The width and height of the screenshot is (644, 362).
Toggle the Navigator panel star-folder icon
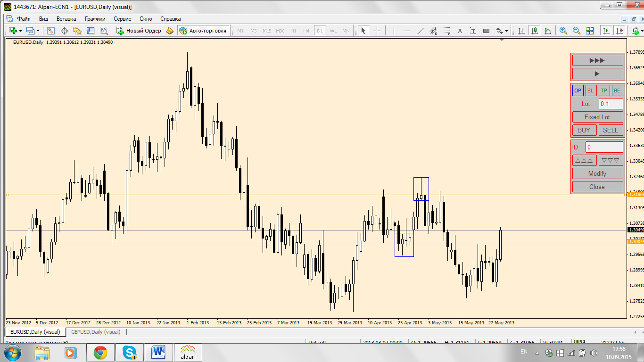tap(77, 31)
